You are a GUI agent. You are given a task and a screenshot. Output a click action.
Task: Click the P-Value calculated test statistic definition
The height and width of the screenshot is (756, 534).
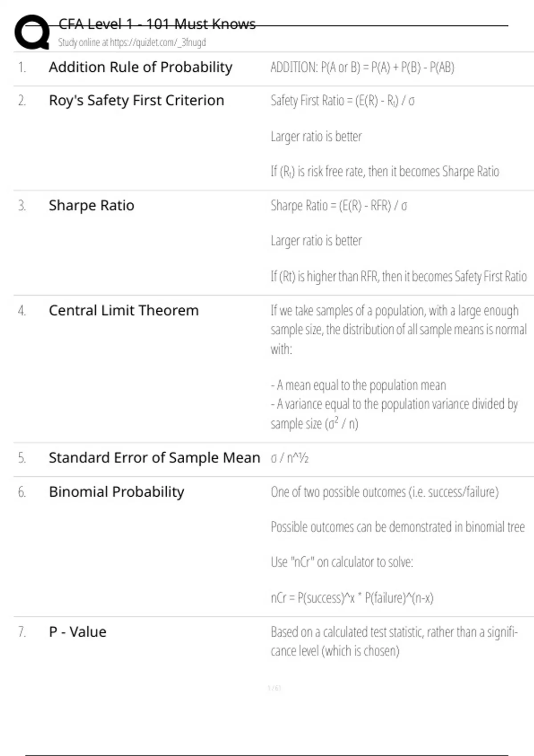pyautogui.click(x=394, y=641)
